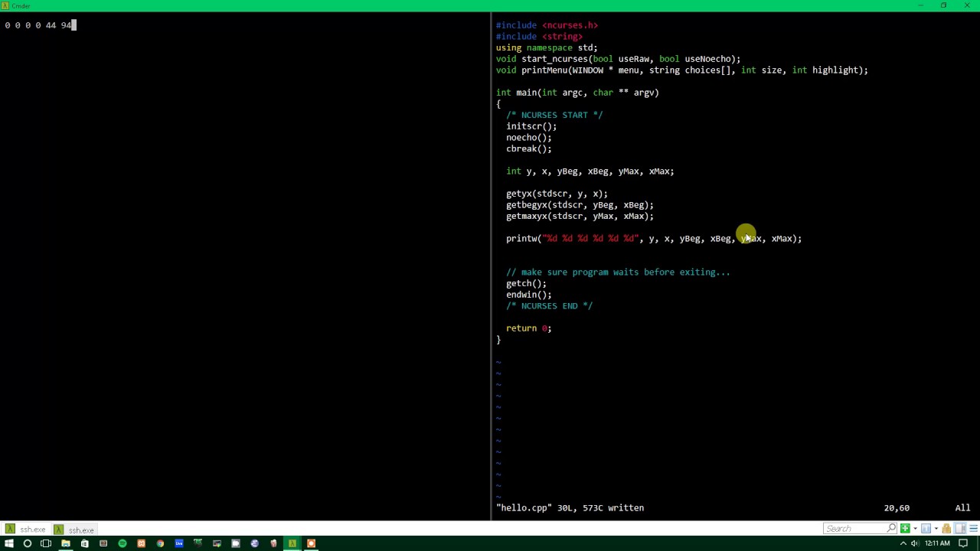980x551 pixels.
Task: Click the '0 0 0 0 44 94' program output
Action: click(x=38, y=25)
